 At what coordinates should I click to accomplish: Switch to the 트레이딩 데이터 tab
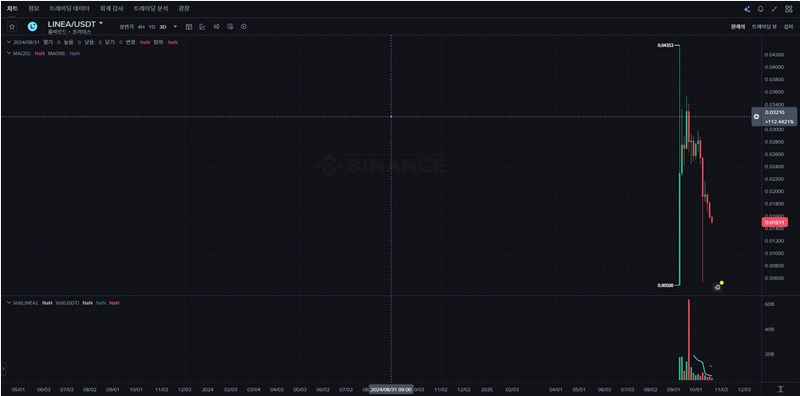tap(69, 9)
